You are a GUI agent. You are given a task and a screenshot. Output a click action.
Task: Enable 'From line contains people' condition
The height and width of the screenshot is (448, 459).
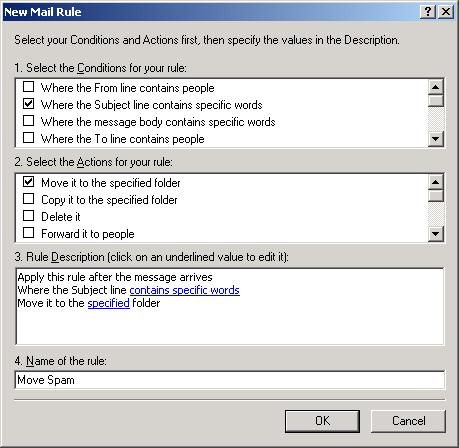click(x=28, y=87)
